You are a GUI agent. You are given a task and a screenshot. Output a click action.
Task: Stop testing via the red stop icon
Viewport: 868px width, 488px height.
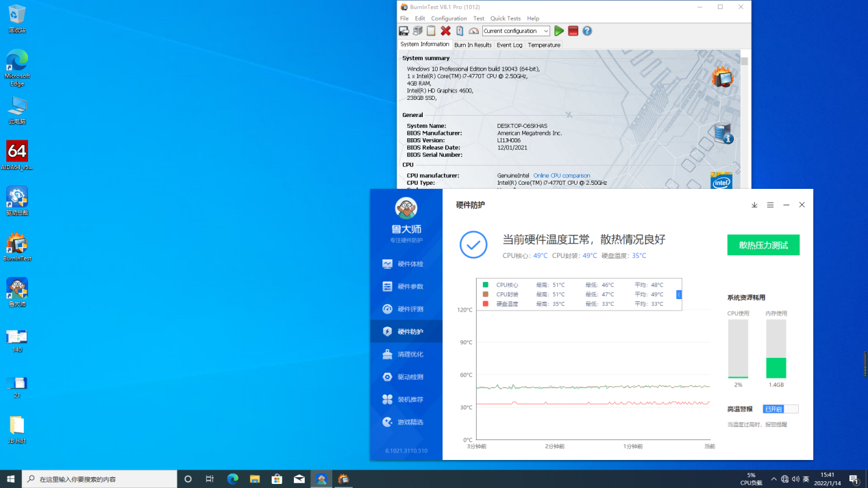(573, 31)
